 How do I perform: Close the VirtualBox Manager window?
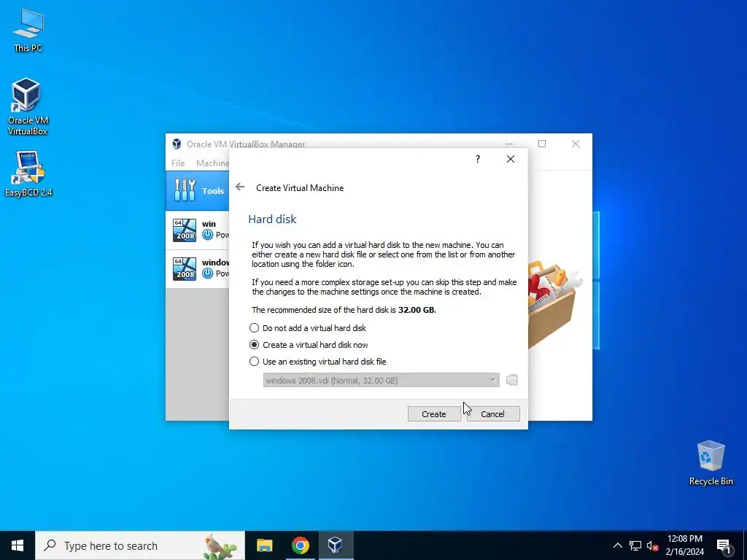576,144
